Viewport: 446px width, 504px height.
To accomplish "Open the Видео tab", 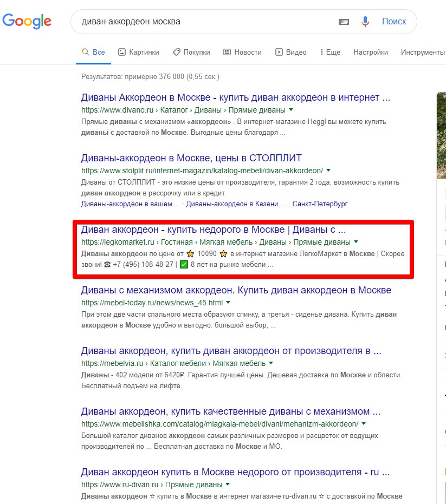I will pos(290,52).
